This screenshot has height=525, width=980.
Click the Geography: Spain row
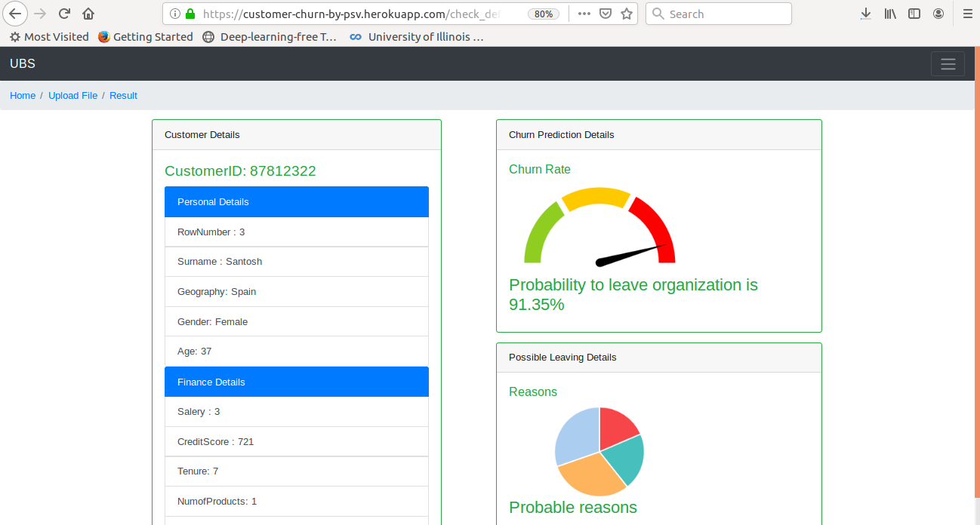(x=297, y=292)
